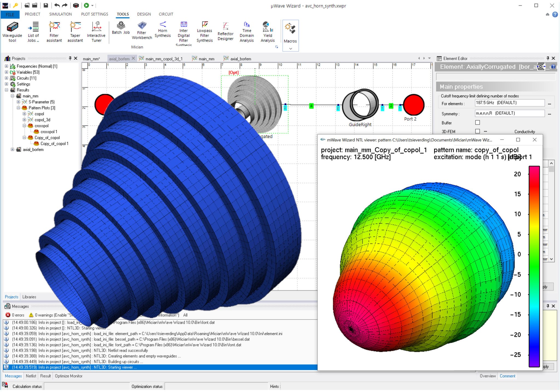
Task: Open the Reflector Designer
Action: (225, 32)
